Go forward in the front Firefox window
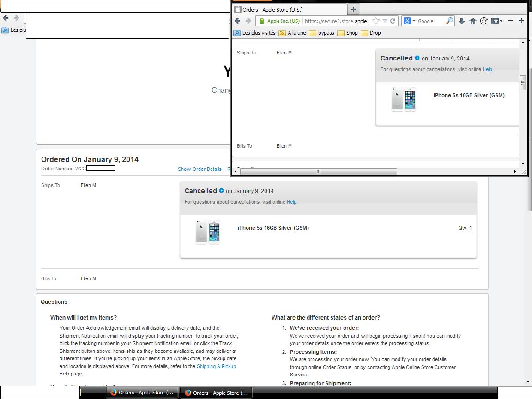 [248, 21]
